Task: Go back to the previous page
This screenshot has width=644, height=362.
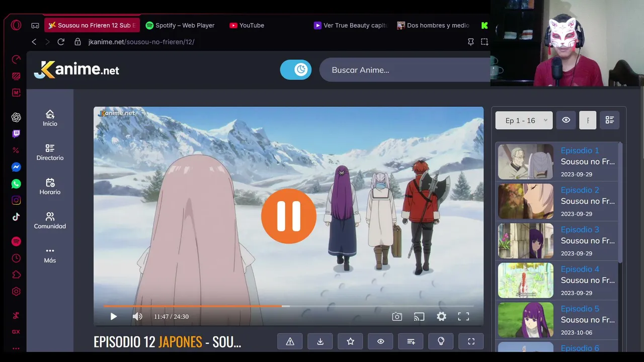Action: click(x=34, y=42)
